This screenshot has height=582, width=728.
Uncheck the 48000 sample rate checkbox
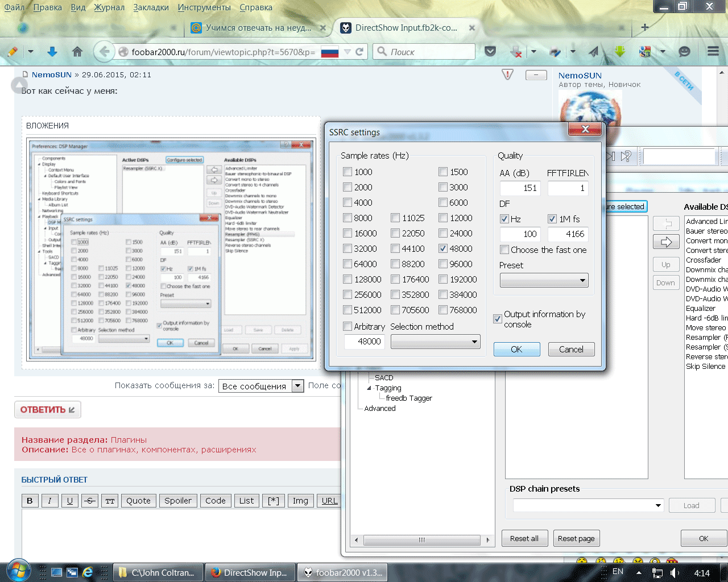click(443, 248)
